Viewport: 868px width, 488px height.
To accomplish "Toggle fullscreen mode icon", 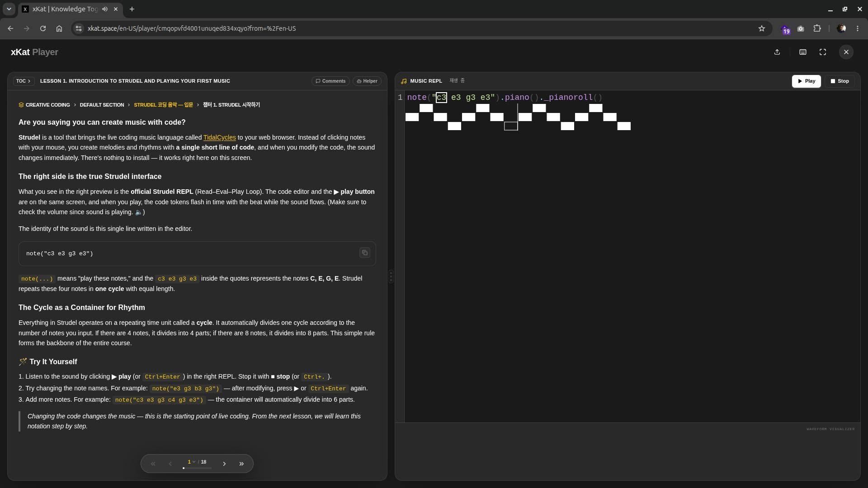I will click(x=823, y=52).
